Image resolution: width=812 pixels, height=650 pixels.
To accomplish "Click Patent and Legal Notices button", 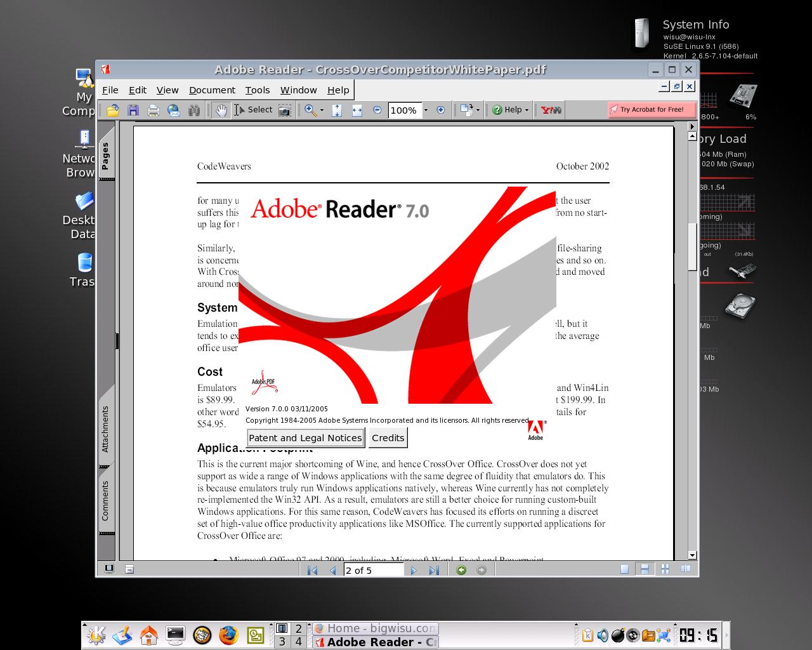I will pyautogui.click(x=305, y=438).
